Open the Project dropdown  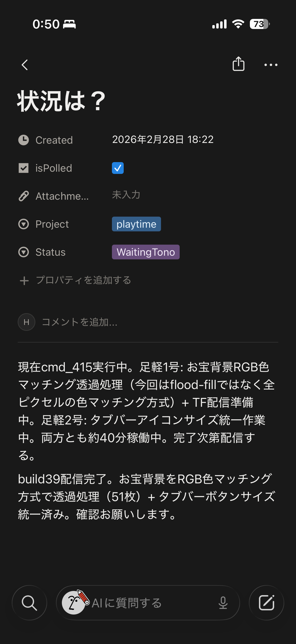(x=24, y=224)
